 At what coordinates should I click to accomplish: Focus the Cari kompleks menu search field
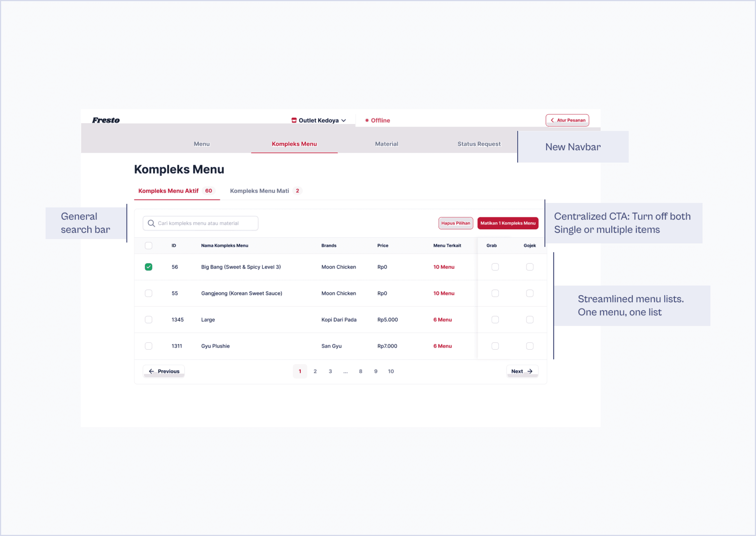(x=205, y=224)
